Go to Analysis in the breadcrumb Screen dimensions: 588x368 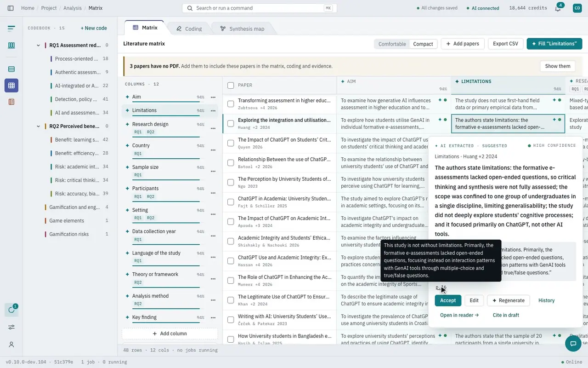pyautogui.click(x=73, y=8)
